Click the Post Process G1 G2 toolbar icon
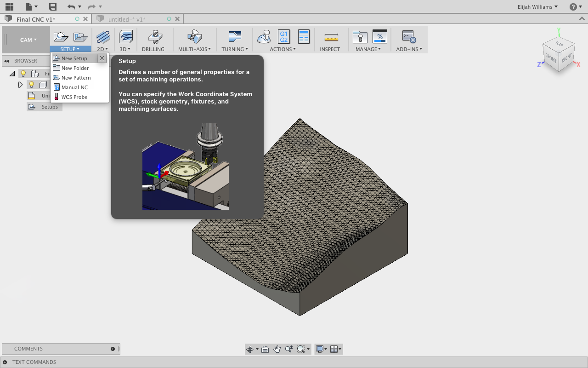Viewport: 588px width, 368px height. tap(284, 37)
